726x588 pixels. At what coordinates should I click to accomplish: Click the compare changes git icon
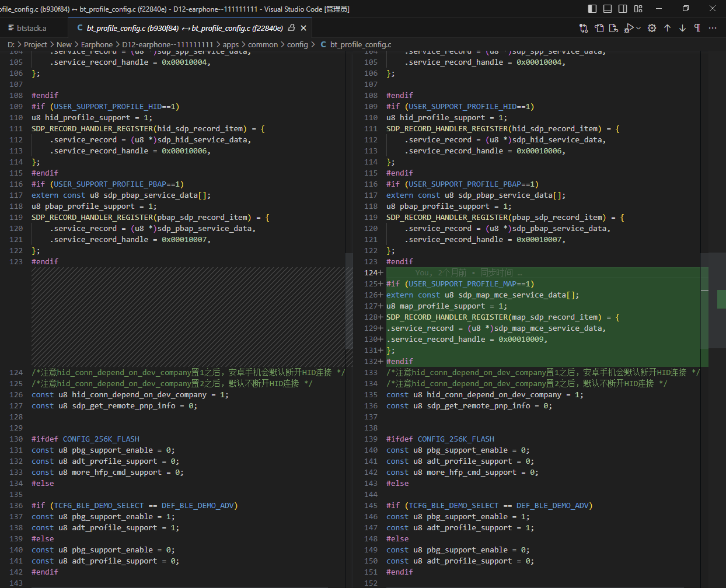pos(584,28)
